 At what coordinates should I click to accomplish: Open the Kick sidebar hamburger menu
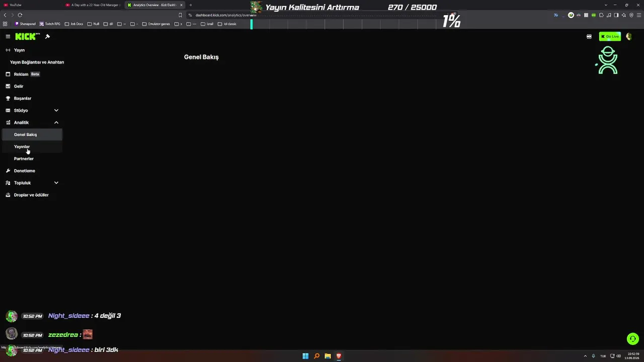click(x=8, y=36)
